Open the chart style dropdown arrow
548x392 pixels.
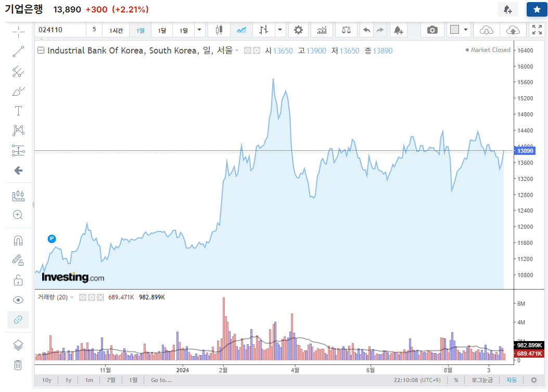click(280, 30)
